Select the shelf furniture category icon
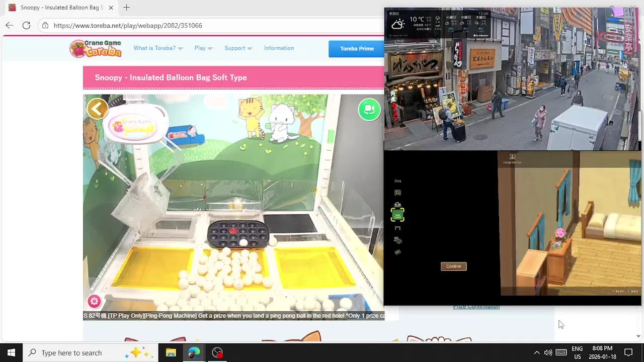Viewport: 644px width, 362px height. [397, 193]
